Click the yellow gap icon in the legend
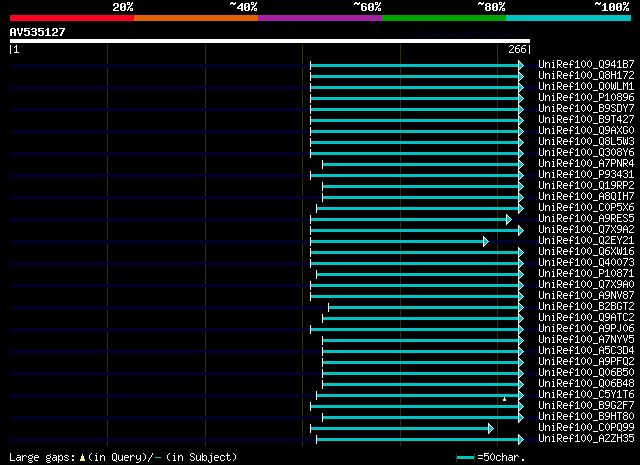The width and height of the screenshot is (640, 465). click(82, 458)
